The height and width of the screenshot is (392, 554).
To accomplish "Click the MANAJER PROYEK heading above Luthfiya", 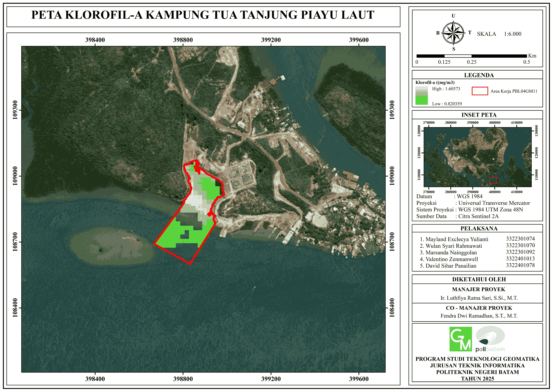I will [x=479, y=289].
